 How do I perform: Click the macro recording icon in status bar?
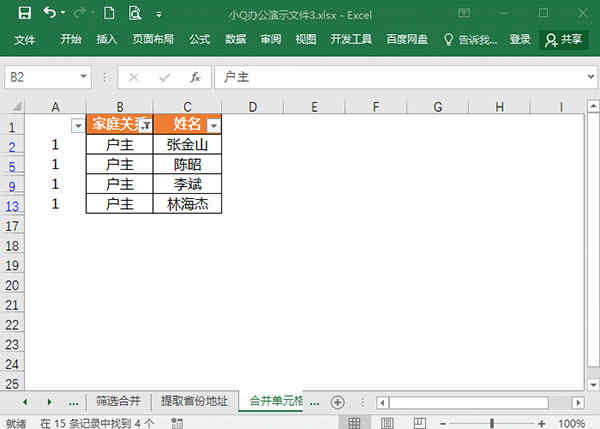tap(177, 423)
